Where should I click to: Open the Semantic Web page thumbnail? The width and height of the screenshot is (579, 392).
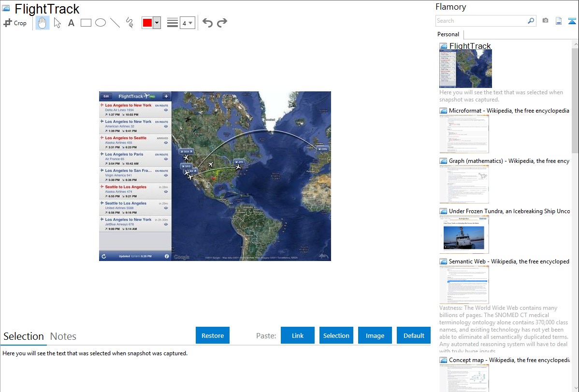click(x=464, y=285)
